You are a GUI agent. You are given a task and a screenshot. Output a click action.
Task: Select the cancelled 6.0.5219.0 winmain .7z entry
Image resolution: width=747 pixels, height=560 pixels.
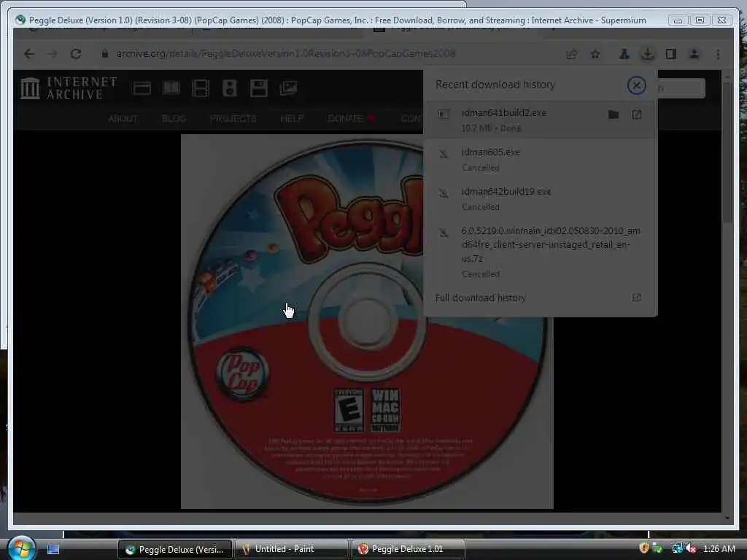[539, 252]
